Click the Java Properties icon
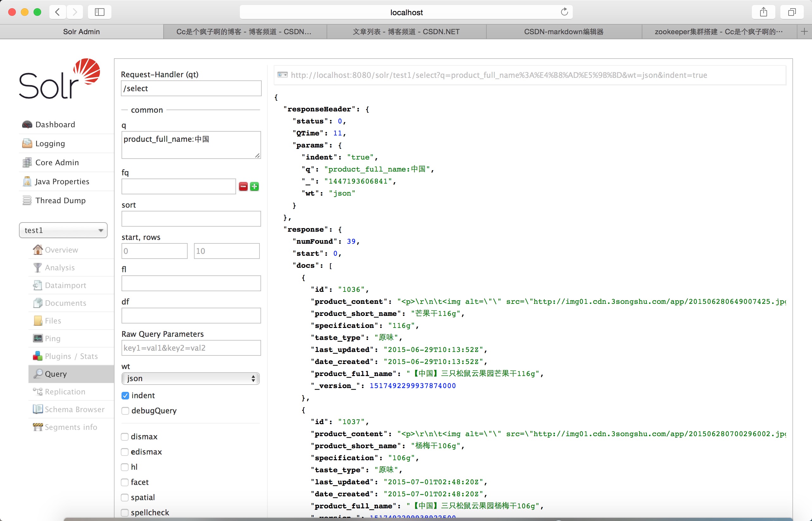This screenshot has height=521, width=812. pyautogui.click(x=27, y=181)
